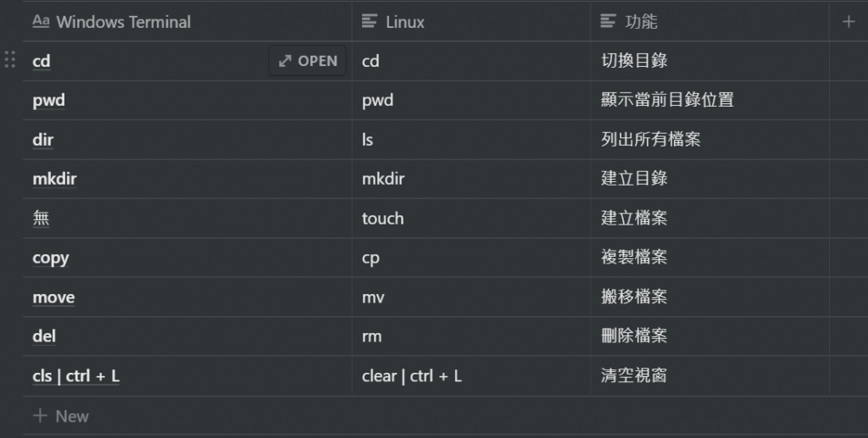Click the text-type icon in 功能 header
868x438 pixels.
coord(608,21)
